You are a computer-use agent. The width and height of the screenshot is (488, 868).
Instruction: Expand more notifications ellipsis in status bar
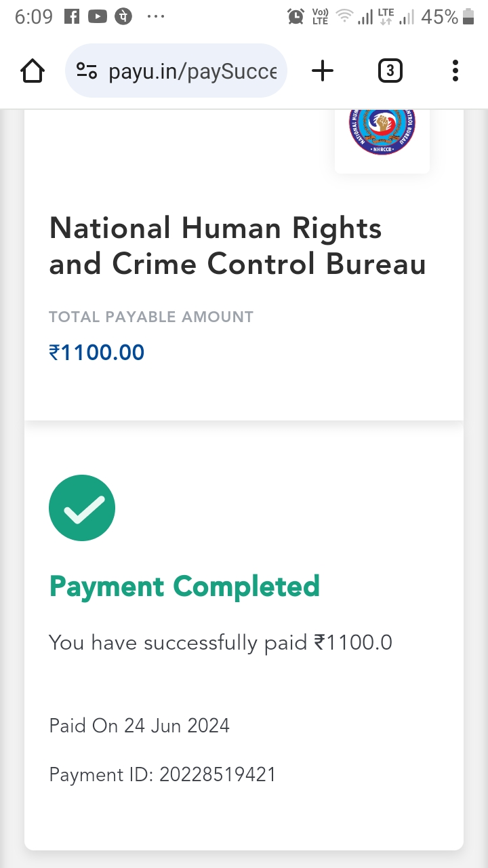coord(155,17)
